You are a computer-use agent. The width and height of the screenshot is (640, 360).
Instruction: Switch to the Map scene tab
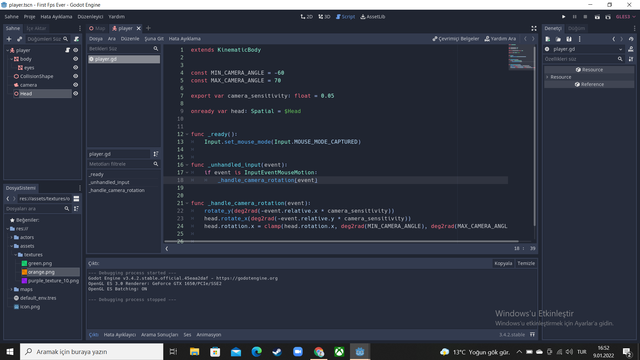click(97, 28)
